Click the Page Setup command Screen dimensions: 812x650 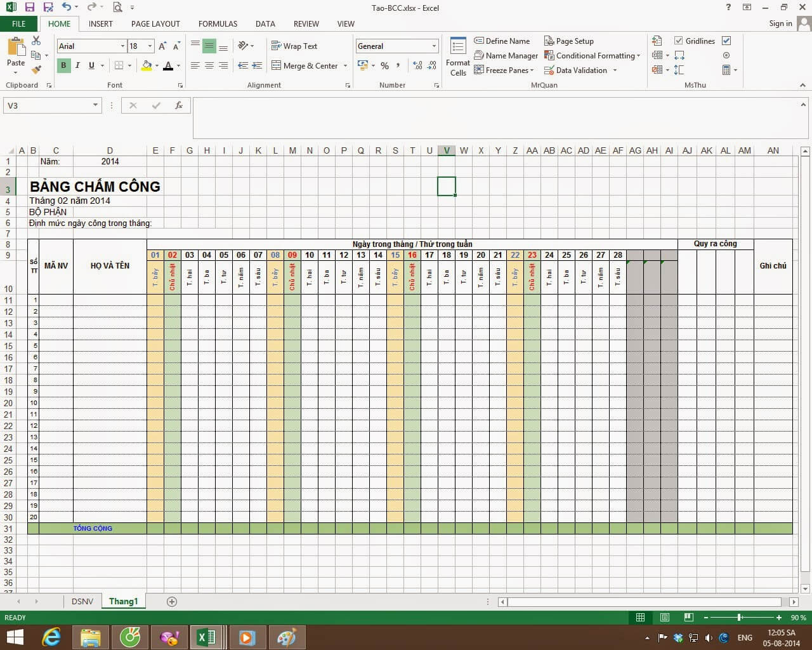tap(569, 41)
